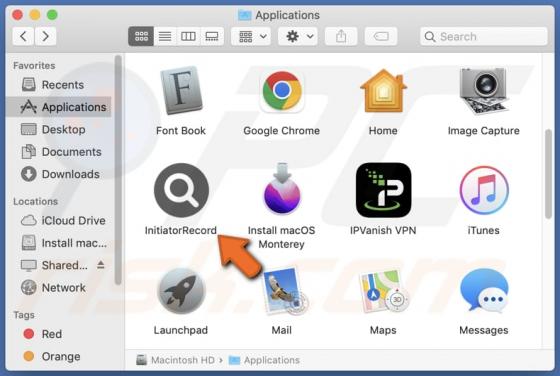The width and height of the screenshot is (560, 376).
Task: Select the Maps app icon
Action: (384, 291)
